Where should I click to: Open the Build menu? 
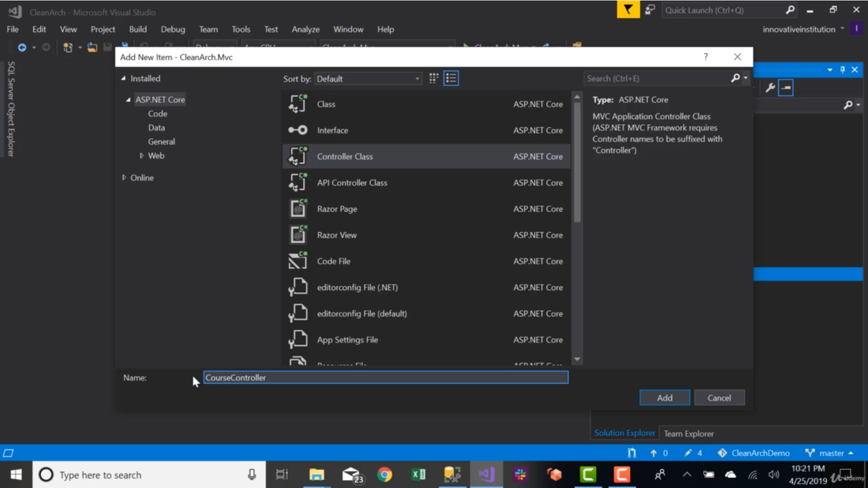(x=137, y=29)
